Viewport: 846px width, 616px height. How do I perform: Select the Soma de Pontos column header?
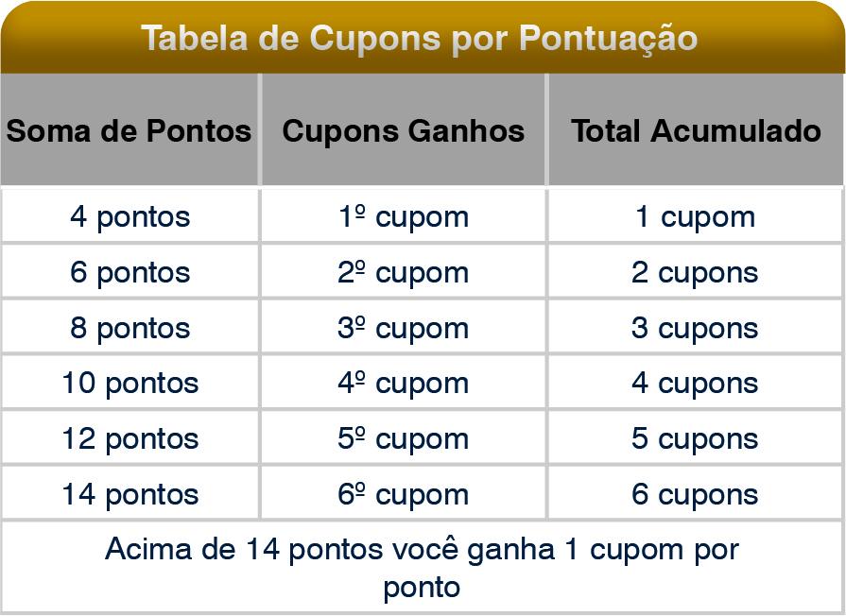click(x=129, y=130)
